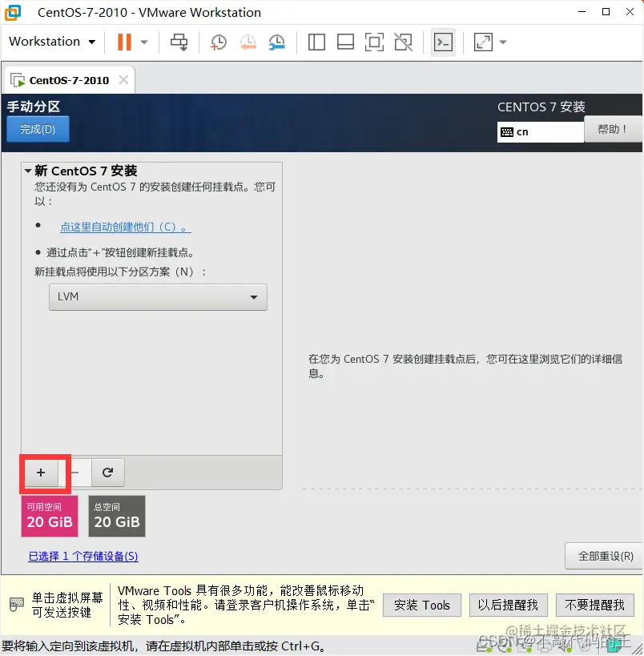Click the CENTOS 7 安装 title text
644x656 pixels.
point(541,107)
